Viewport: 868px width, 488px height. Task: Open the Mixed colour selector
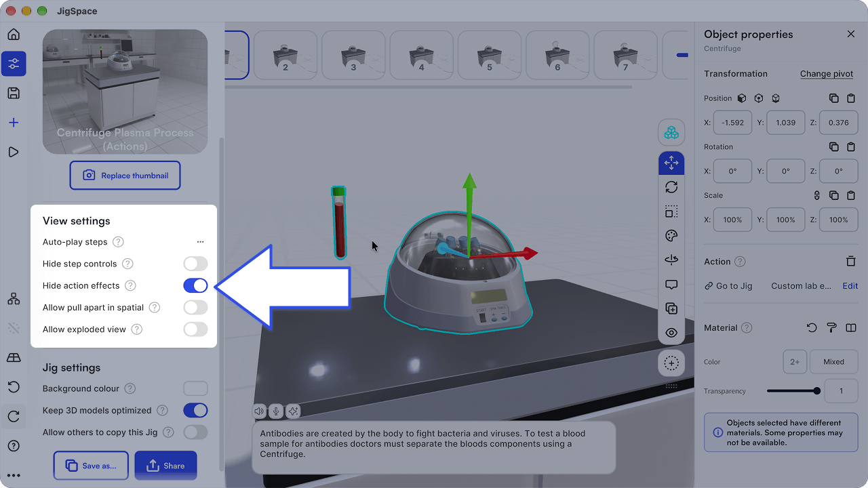pyautogui.click(x=833, y=362)
